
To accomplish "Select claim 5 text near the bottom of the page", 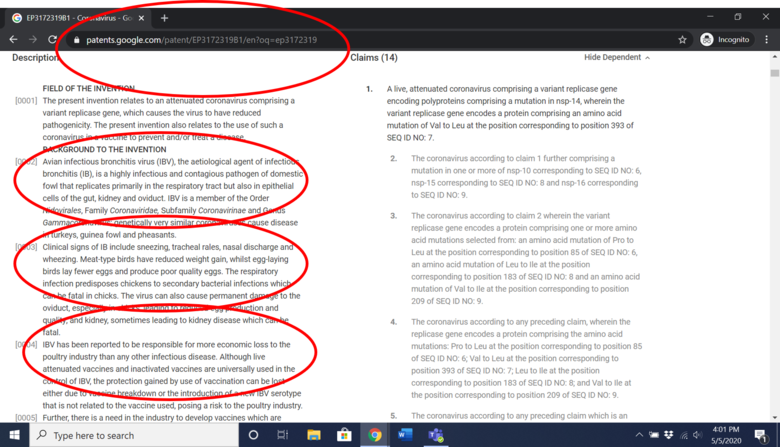I will [x=519, y=416].
